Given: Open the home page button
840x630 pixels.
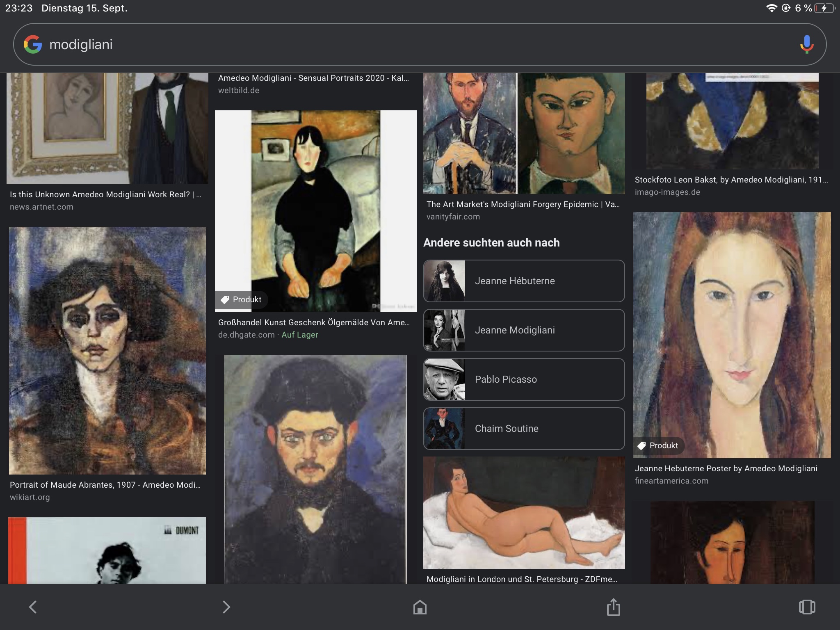Looking at the screenshot, I should point(420,607).
